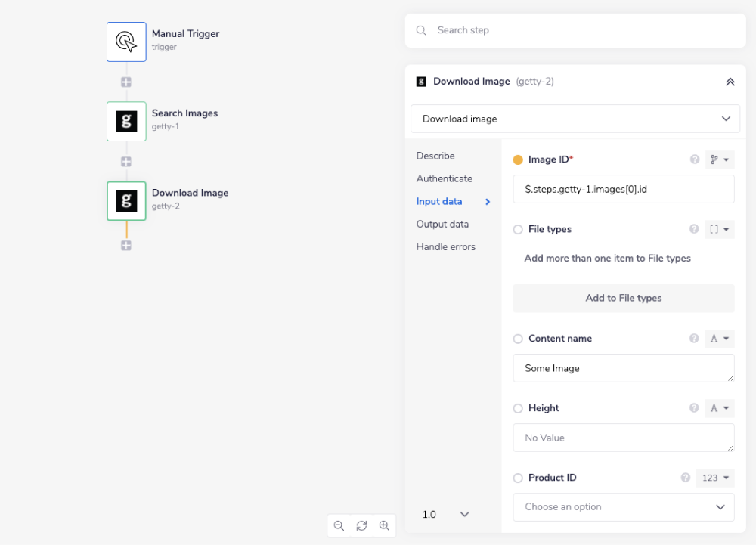
Task: Click the Search step input field
Action: (x=582, y=30)
